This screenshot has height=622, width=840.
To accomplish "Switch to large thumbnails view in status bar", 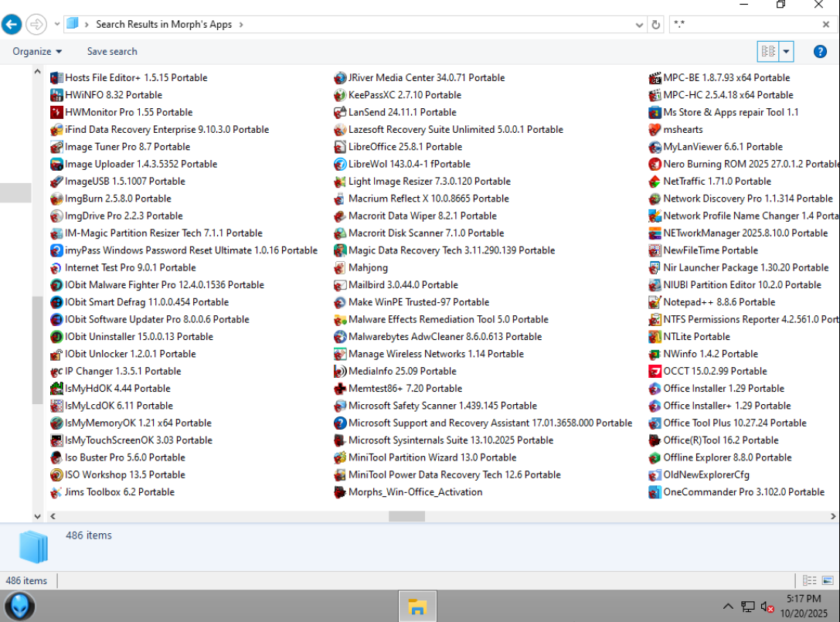I will 828,580.
